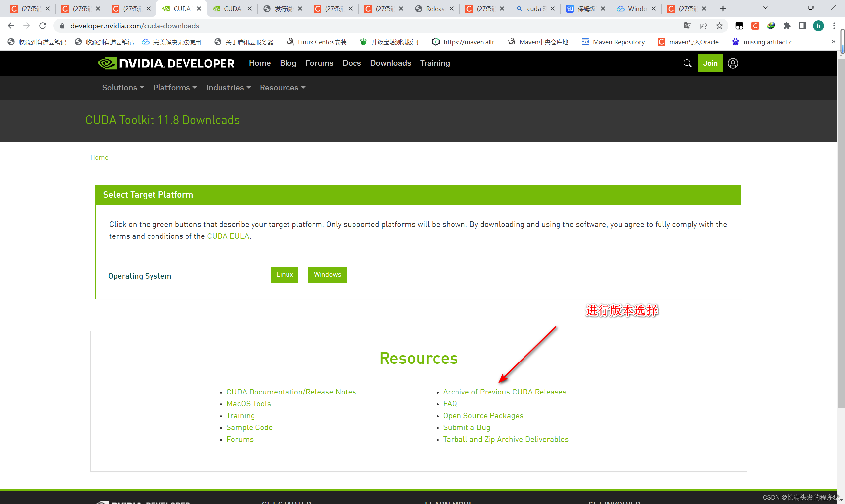
Task: Open Maven Repository bookmark
Action: pos(615,42)
